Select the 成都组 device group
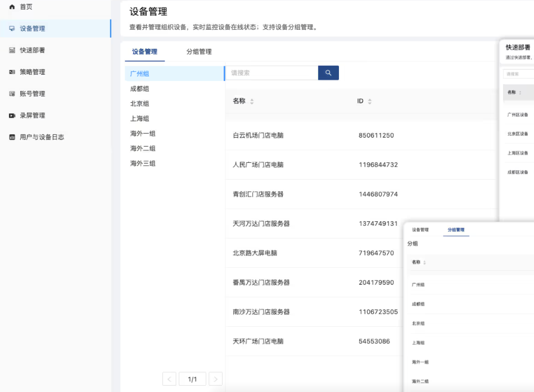 point(139,89)
